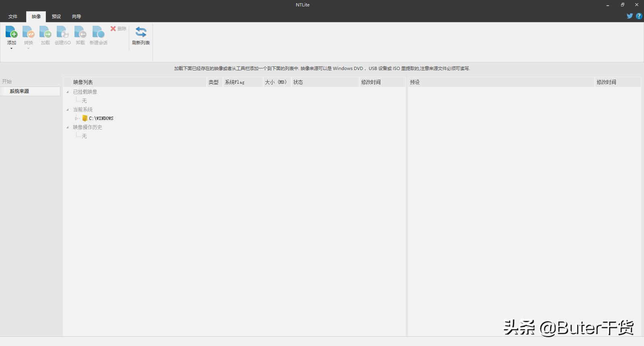Screen dimensions: 644x346
Task: Click the 无 row under 映像操作历史
Action: (x=84, y=136)
